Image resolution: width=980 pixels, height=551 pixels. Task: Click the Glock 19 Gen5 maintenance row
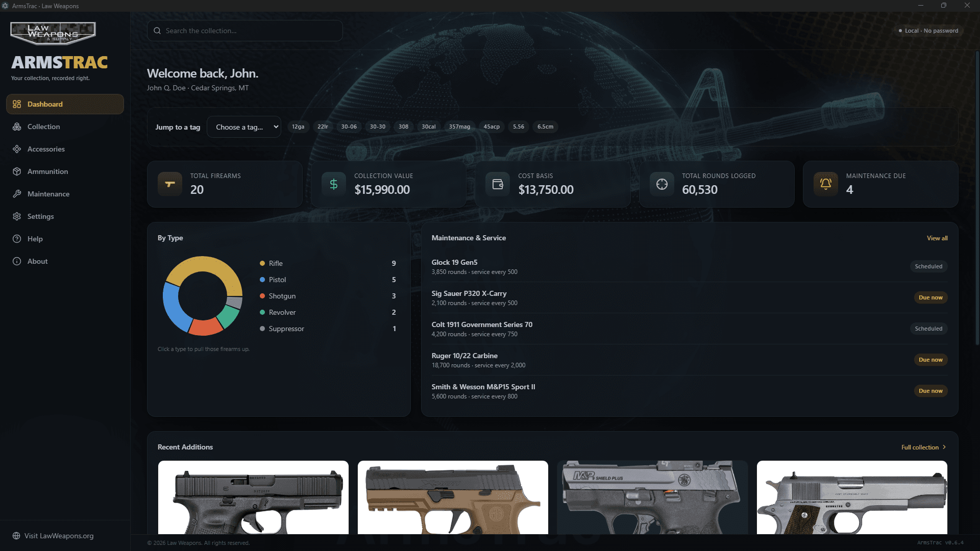click(690, 266)
